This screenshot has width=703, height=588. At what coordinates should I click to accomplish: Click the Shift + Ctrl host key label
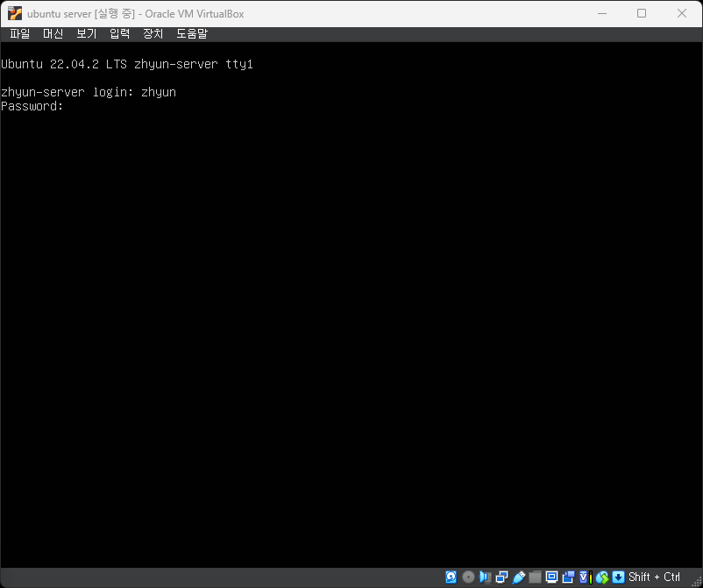pyautogui.click(x=654, y=577)
